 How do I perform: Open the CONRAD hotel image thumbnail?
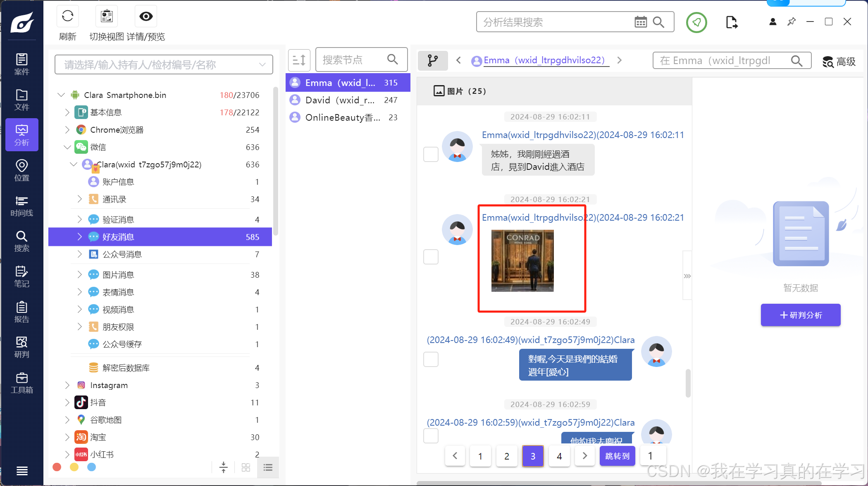522,261
